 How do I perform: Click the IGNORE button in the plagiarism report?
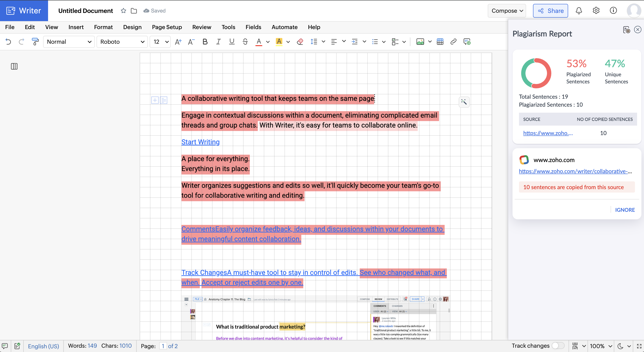click(625, 210)
